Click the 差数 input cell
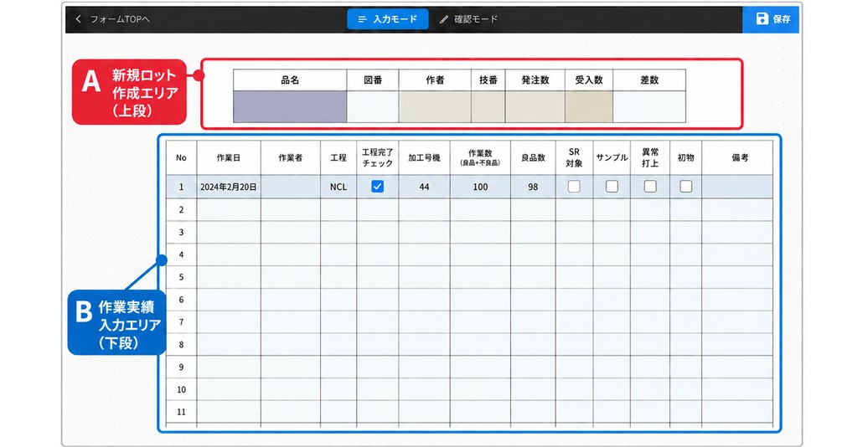Image resolution: width=868 pixels, height=447 pixels. (649, 107)
